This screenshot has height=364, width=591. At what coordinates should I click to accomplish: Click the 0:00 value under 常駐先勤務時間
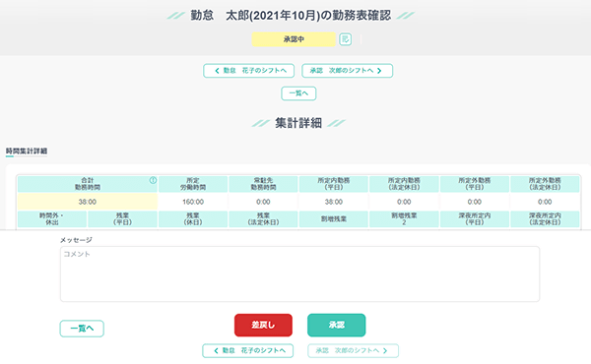[x=263, y=202]
